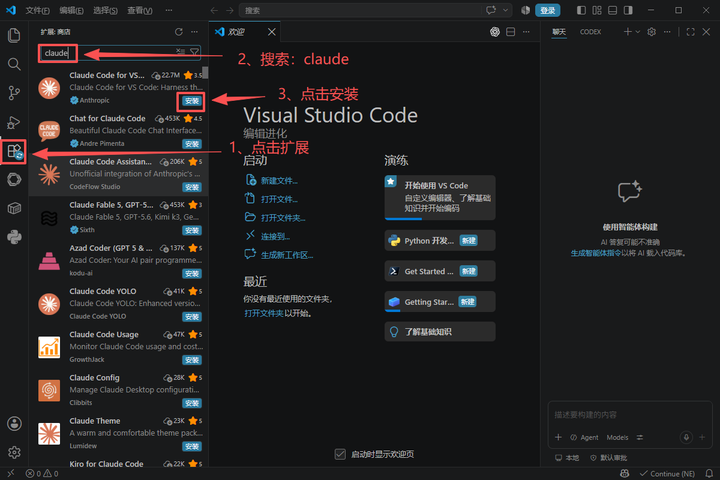Image resolution: width=720 pixels, height=480 pixels.
Task: Open the OpenAI Codex activity bar icon
Action: pyautogui.click(x=14, y=180)
